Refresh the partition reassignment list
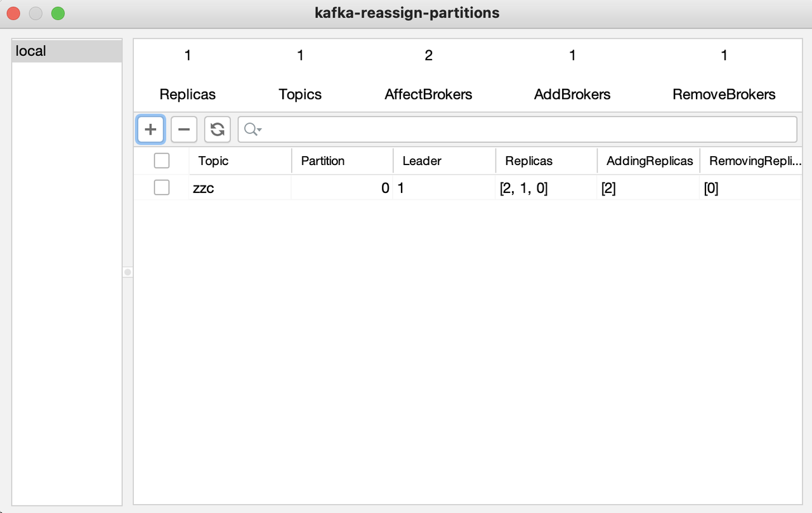 point(217,129)
